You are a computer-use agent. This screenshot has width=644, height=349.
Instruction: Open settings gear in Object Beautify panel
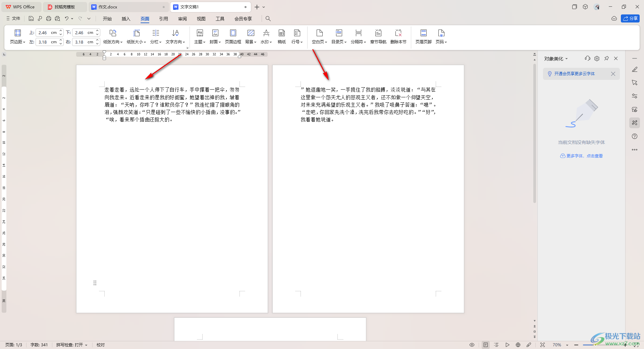pyautogui.click(x=597, y=58)
